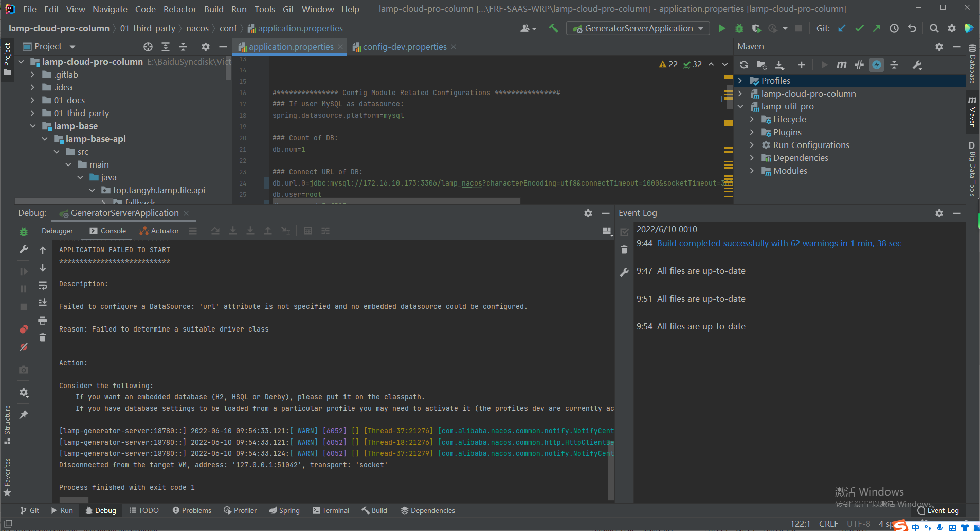980x531 pixels.
Task: Click the Git push arrow icon
Action: 877,28
